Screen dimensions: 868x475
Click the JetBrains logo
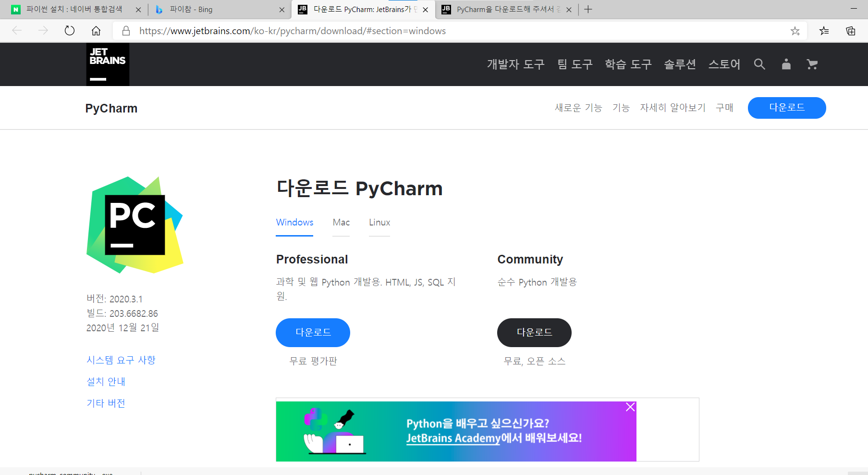pos(108,64)
